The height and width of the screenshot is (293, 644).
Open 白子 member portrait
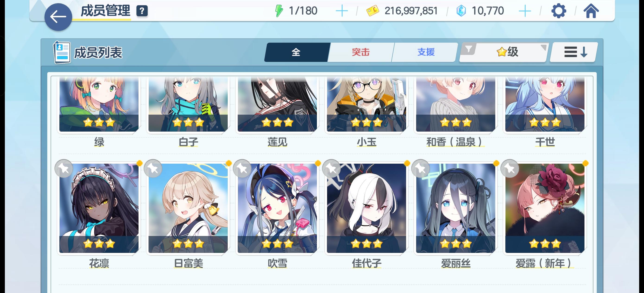click(188, 104)
